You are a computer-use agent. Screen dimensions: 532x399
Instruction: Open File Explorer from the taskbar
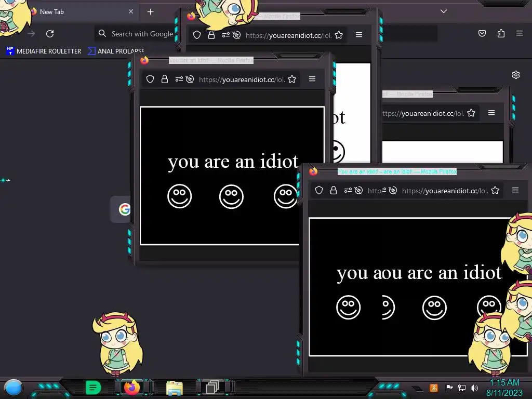(175, 388)
